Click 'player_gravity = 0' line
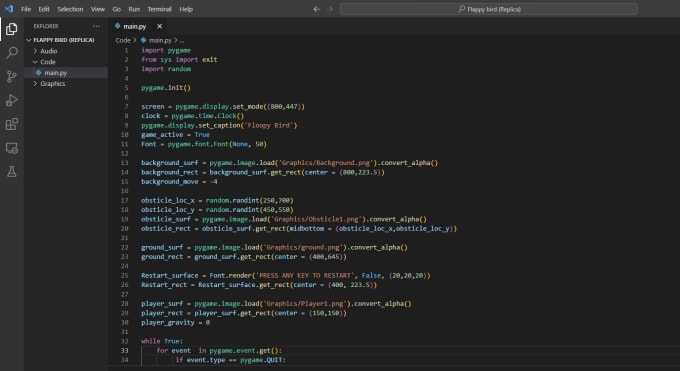 [175, 322]
